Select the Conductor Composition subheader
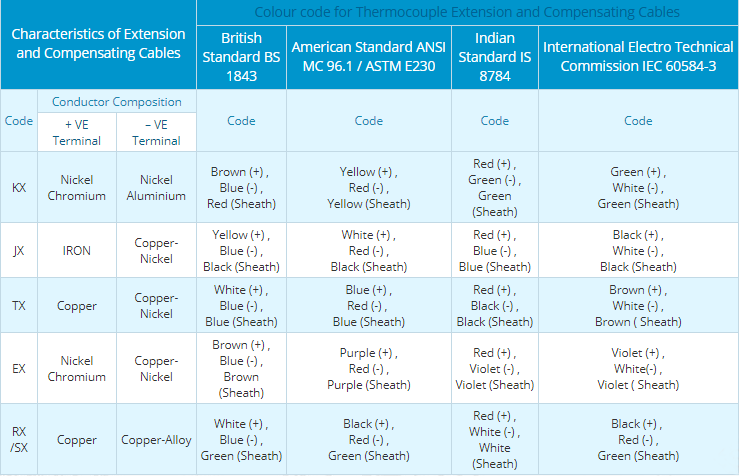 (117, 102)
